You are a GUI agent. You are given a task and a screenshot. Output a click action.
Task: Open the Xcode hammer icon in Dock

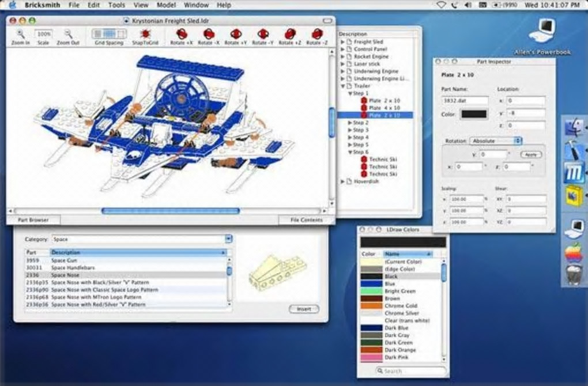tap(574, 150)
